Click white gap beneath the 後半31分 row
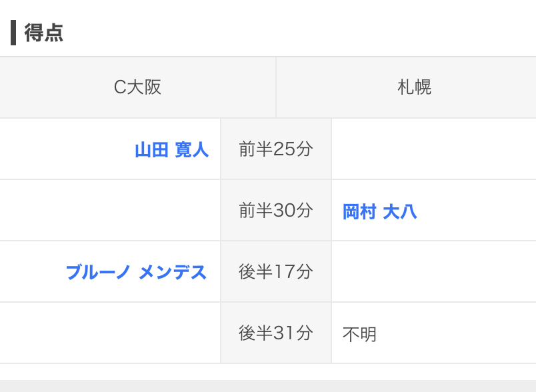The image size is (536, 392). 268,372
